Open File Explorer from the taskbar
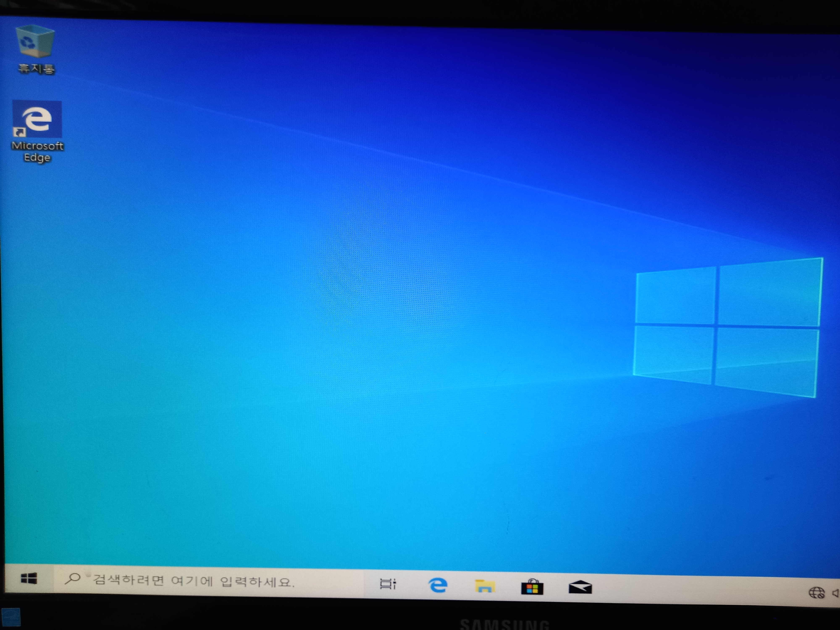Screen dimensions: 840x630 [x=485, y=586]
